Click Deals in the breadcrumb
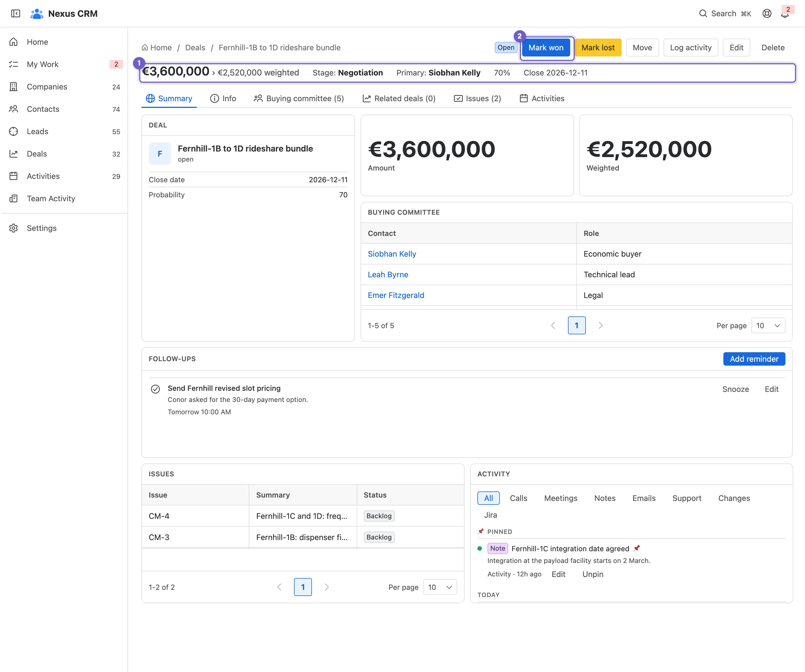 [x=195, y=48]
